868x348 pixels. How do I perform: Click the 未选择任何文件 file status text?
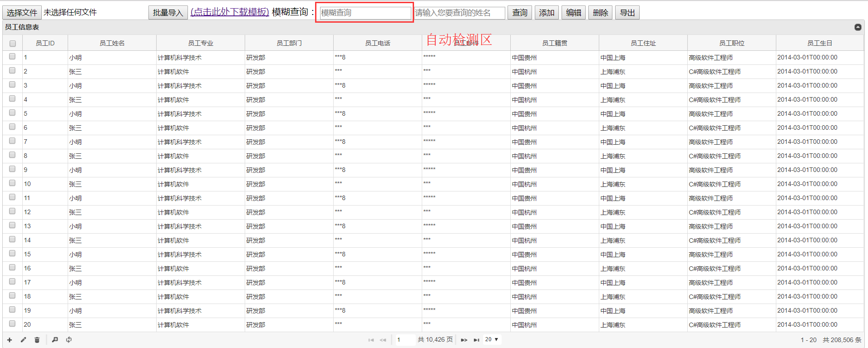[x=70, y=12]
